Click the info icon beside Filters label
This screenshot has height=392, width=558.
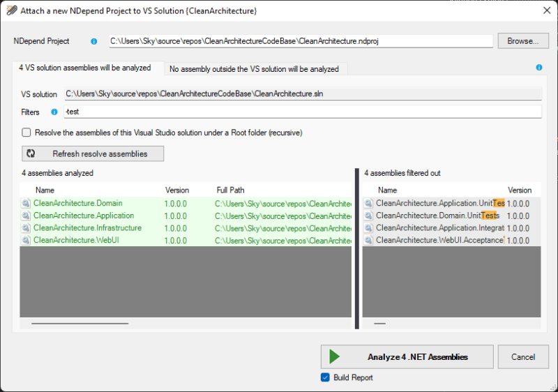click(54, 112)
